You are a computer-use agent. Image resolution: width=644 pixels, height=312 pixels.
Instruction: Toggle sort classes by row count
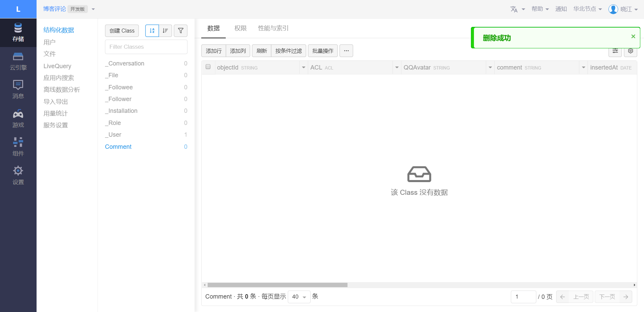[165, 31]
